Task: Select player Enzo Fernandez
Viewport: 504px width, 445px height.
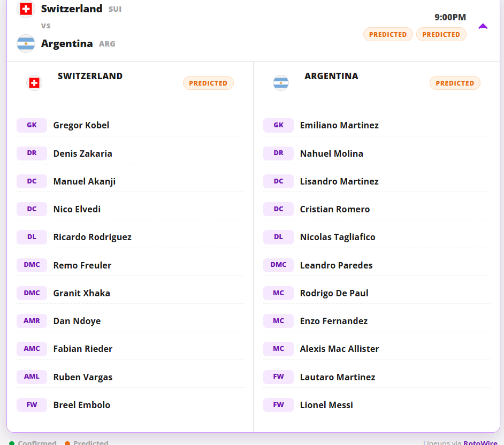Action: 334,321
